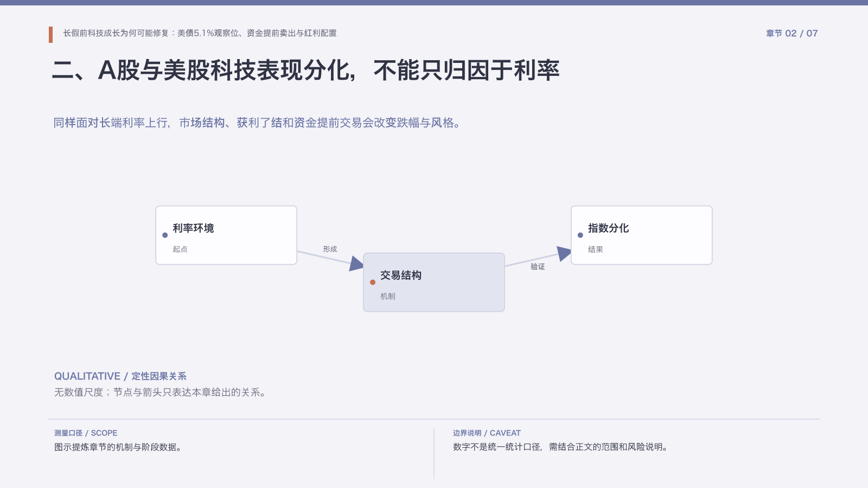Select the "交易结构" node title

(x=401, y=275)
